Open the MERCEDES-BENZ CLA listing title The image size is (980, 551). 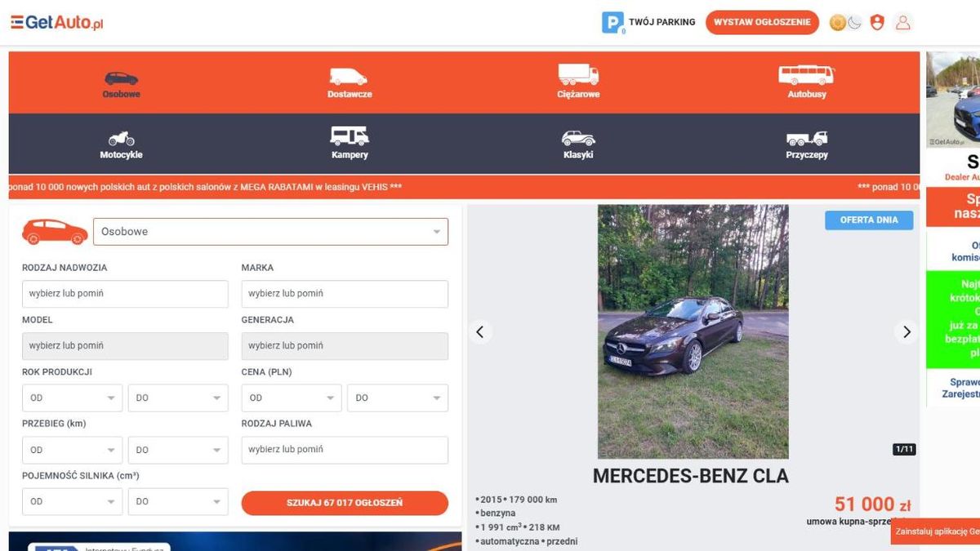(691, 476)
